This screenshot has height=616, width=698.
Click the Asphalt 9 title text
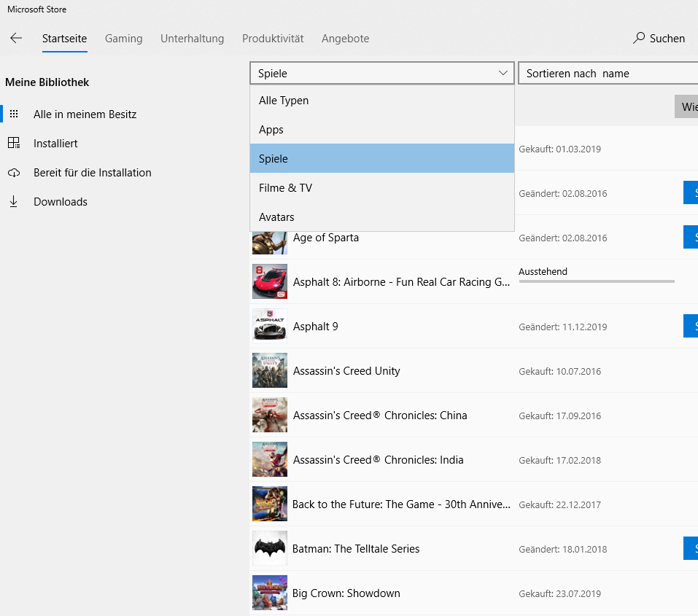coord(316,327)
